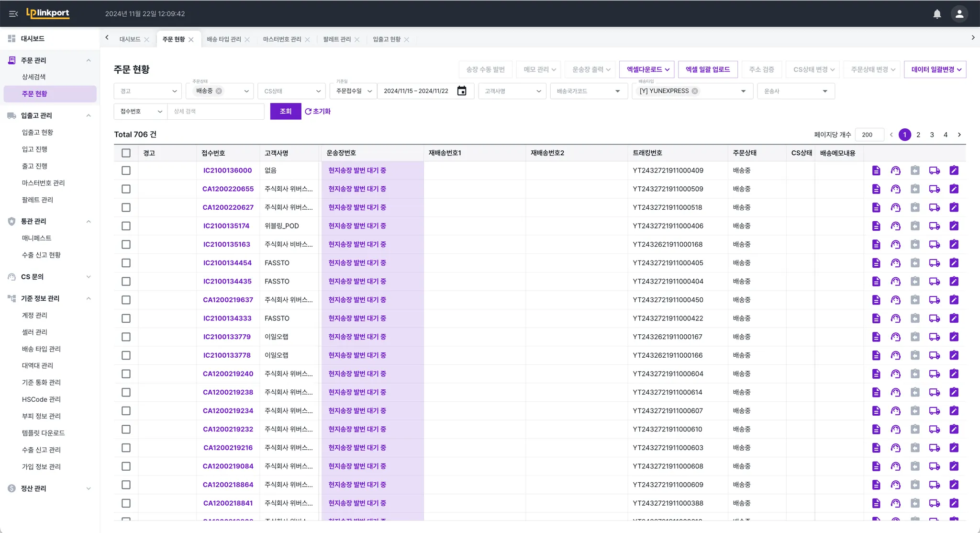Open 마스터번호 관리 in the sidebar

coord(43,183)
